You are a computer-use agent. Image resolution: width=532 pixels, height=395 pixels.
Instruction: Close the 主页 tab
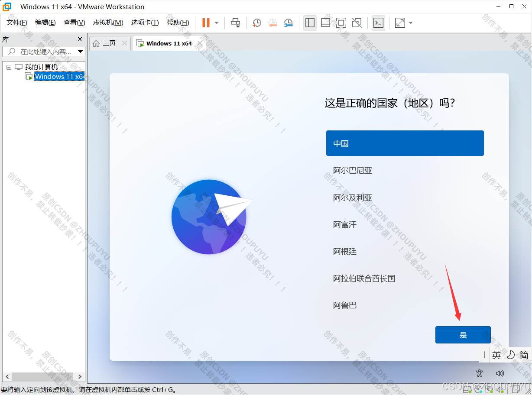click(124, 43)
